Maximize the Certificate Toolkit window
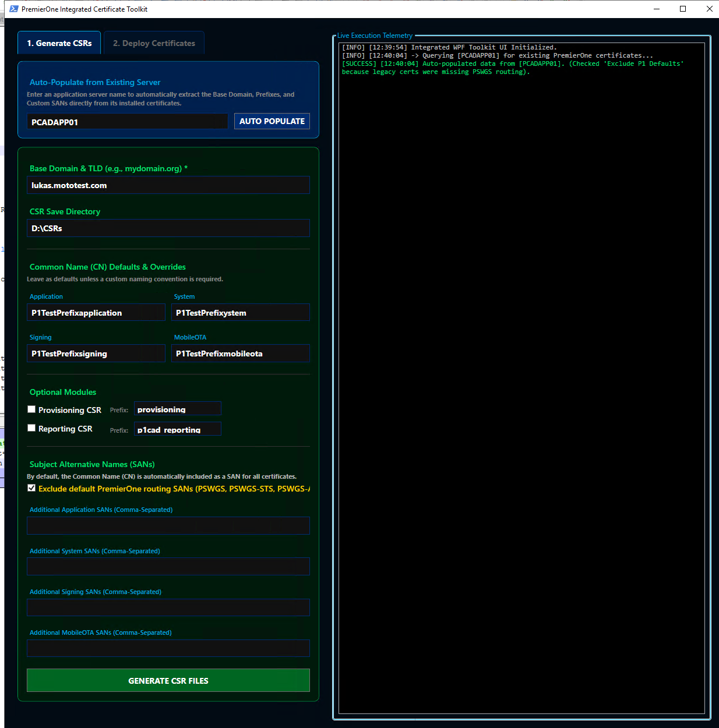The height and width of the screenshot is (728, 719). (683, 9)
